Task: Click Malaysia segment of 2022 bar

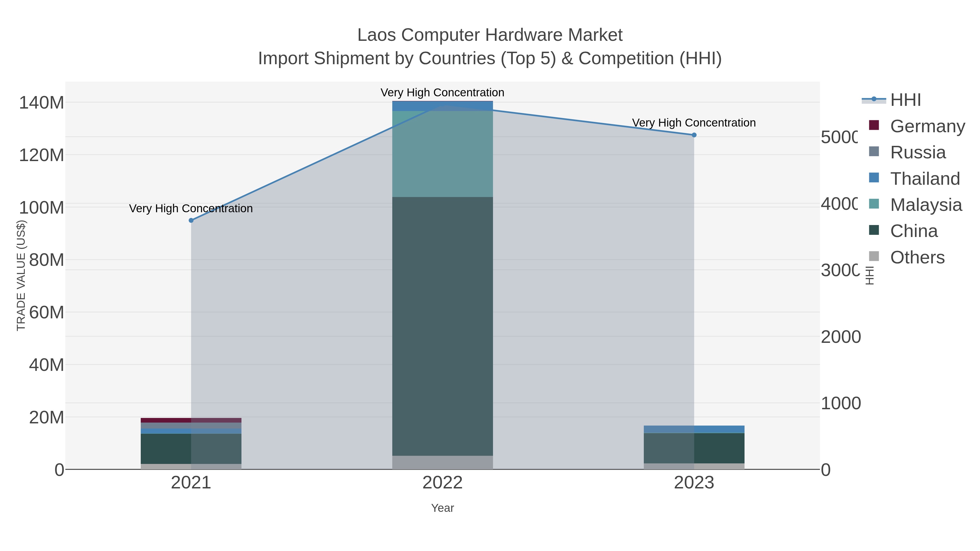Action: coord(442,154)
